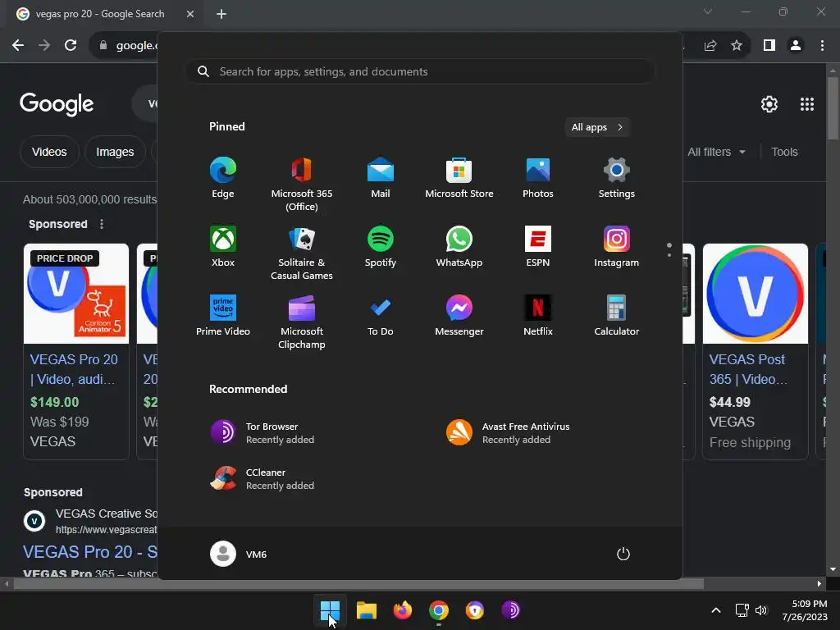Click VEGAS Post 365 product thumbnail

(x=756, y=294)
